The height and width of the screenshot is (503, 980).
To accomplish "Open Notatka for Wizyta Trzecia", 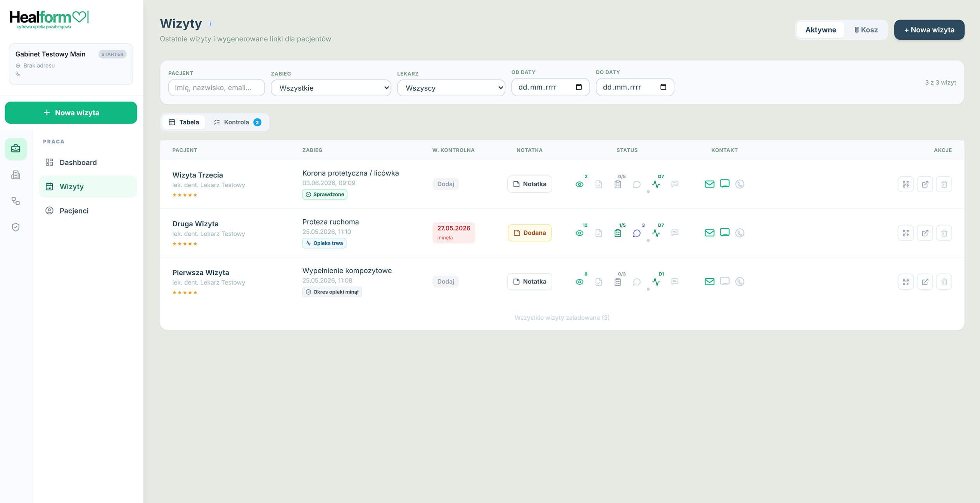I will pos(529,184).
